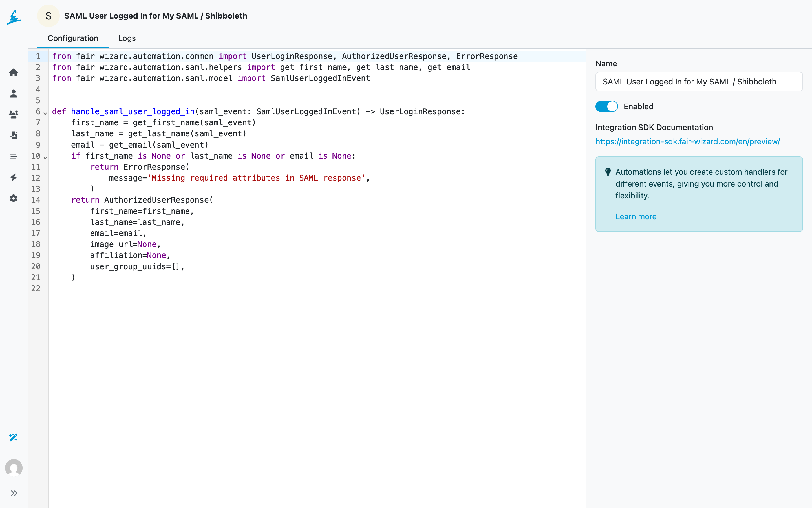
Task: Click 'first_name=first_name,' on line 15
Action: pyautogui.click(x=142, y=211)
